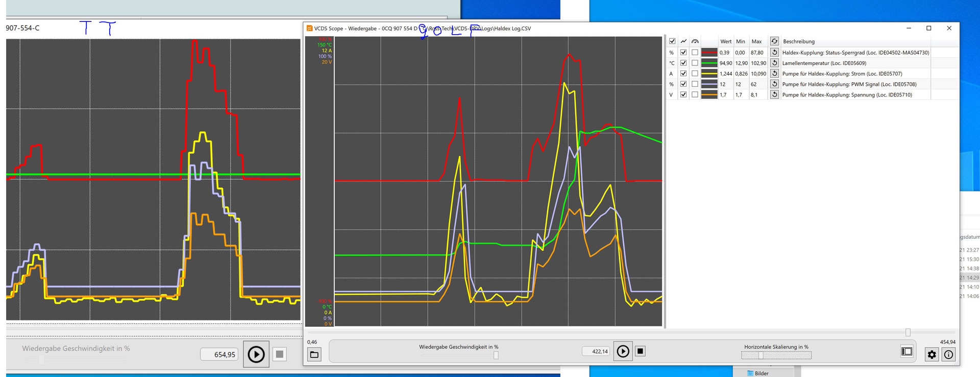The height and width of the screenshot is (377, 980).
Task: Toggle the select-all checkbox in legend header
Action: coord(672,41)
